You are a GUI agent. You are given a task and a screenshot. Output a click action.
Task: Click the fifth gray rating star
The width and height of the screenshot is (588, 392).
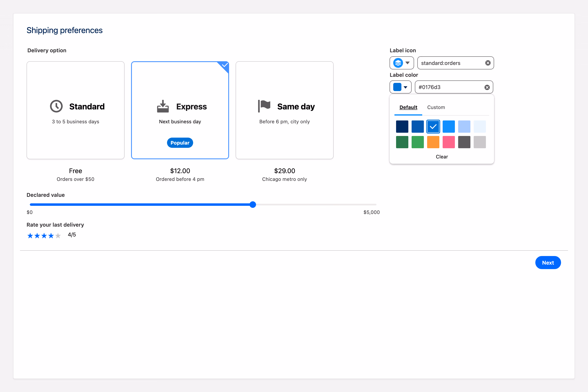click(58, 235)
